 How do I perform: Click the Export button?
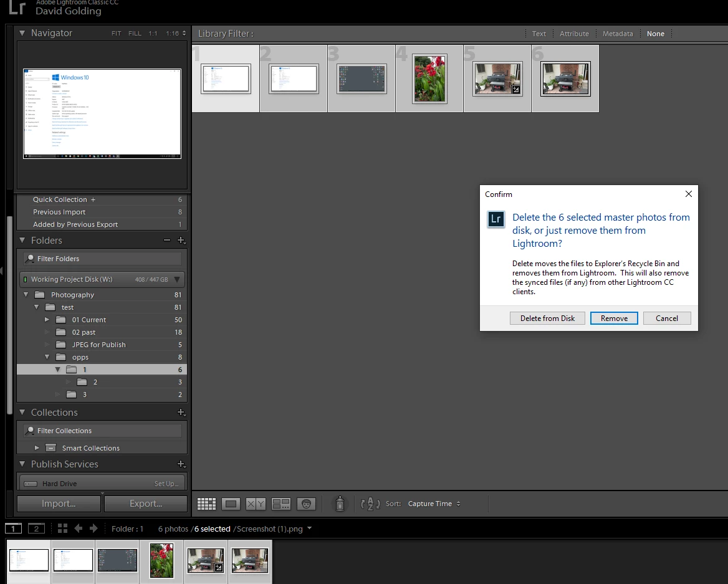coord(146,503)
